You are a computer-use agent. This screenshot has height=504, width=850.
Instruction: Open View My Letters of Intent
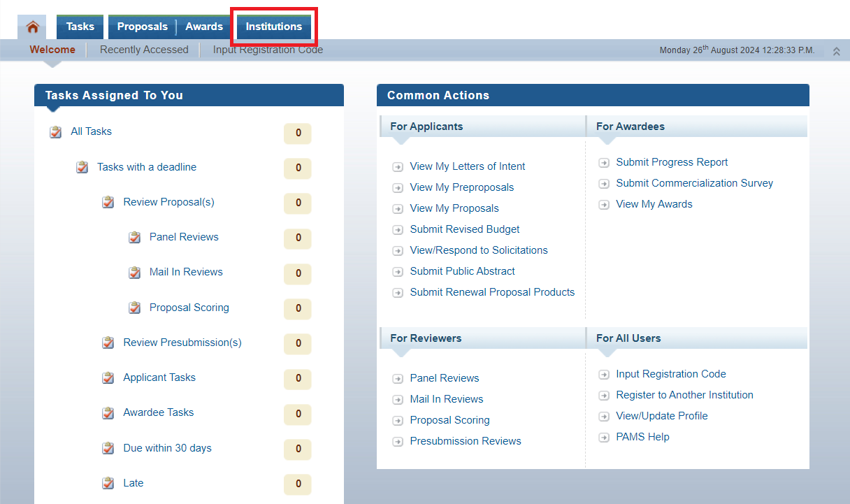[467, 166]
